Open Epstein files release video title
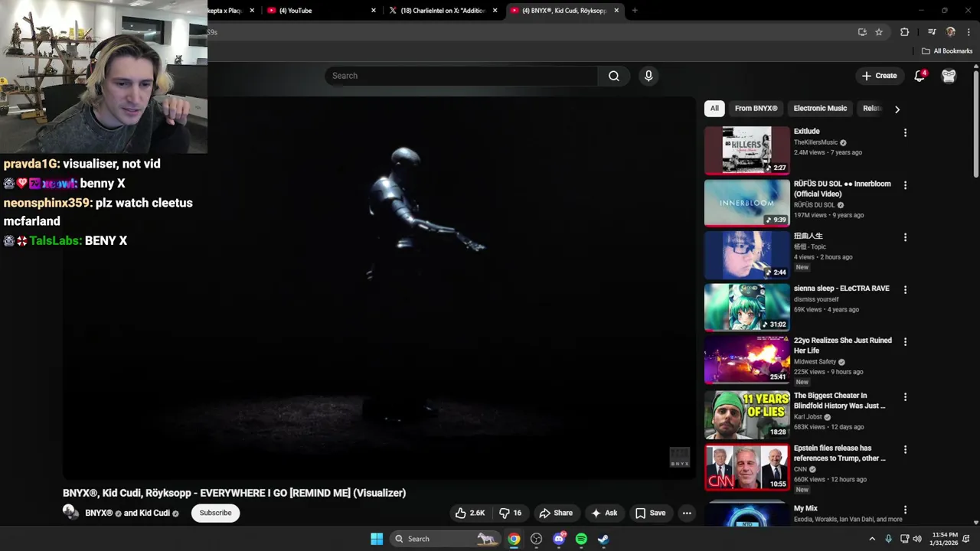This screenshot has width=980, height=551. click(x=839, y=453)
